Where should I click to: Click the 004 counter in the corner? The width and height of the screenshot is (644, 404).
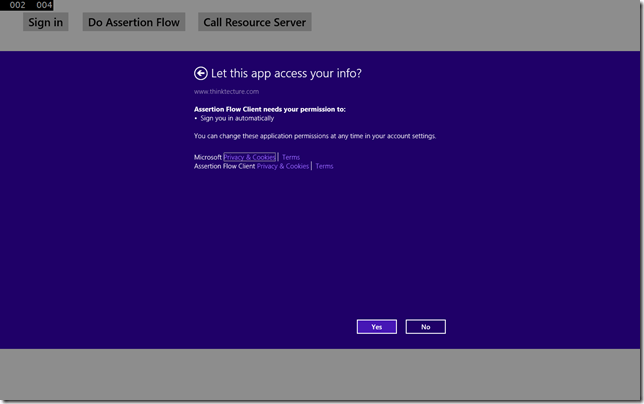[44, 5]
